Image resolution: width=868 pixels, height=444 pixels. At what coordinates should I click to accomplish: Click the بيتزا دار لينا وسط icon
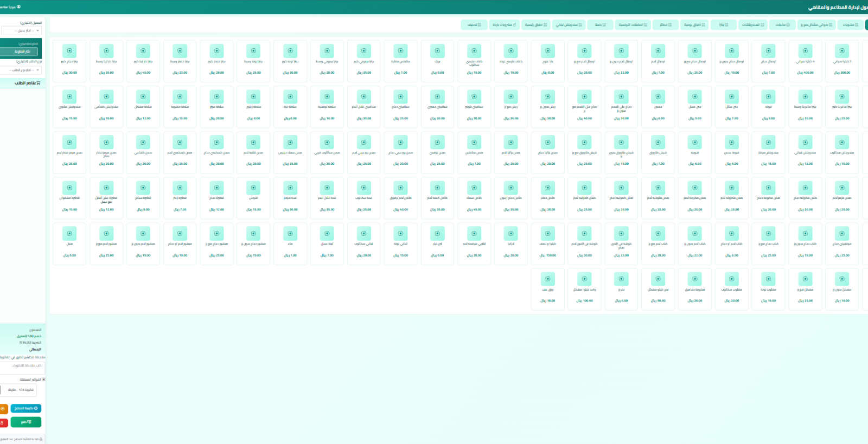pos(106,51)
